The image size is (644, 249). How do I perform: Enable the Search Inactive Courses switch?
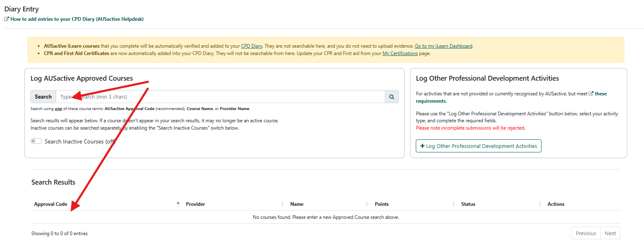click(36, 141)
